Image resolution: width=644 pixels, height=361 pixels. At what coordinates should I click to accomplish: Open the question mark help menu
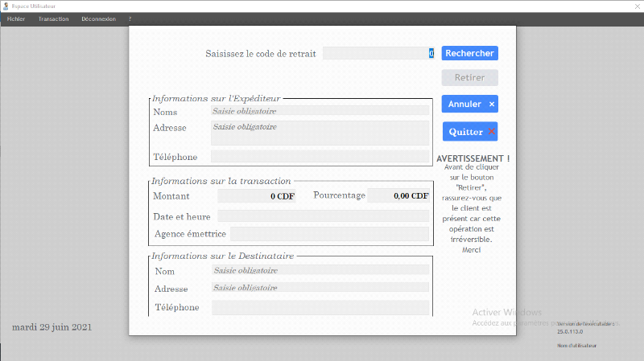[x=130, y=18]
